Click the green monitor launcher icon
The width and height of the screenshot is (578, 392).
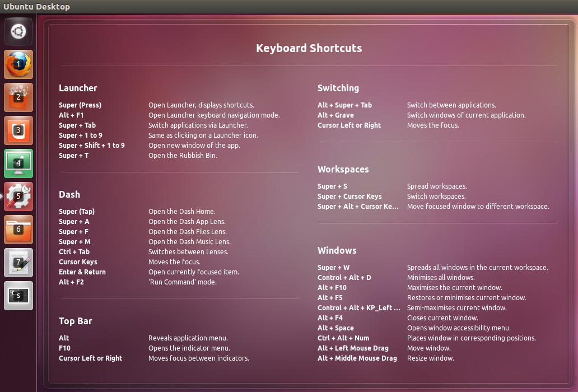coord(18,164)
